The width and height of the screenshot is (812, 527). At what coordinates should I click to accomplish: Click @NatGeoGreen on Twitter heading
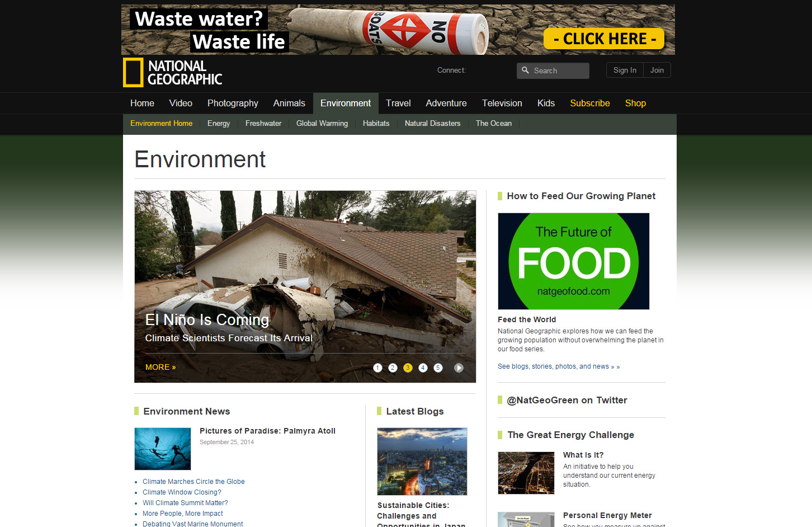(567, 400)
